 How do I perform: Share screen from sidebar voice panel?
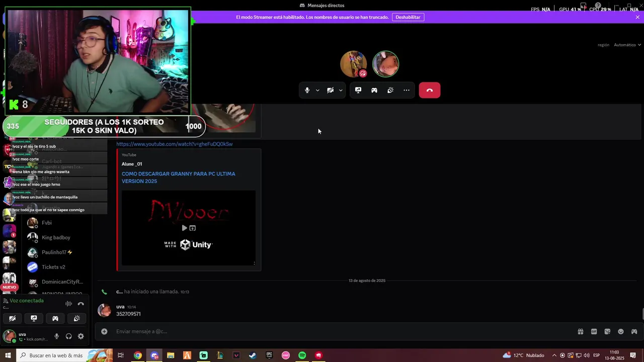(x=34, y=318)
